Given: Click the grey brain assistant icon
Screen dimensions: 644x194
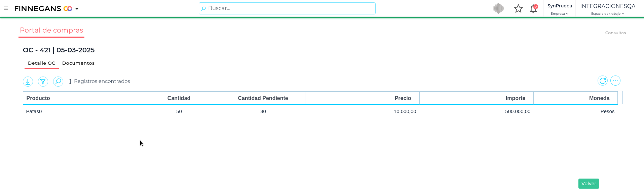Looking at the screenshot, I should pos(498,8).
